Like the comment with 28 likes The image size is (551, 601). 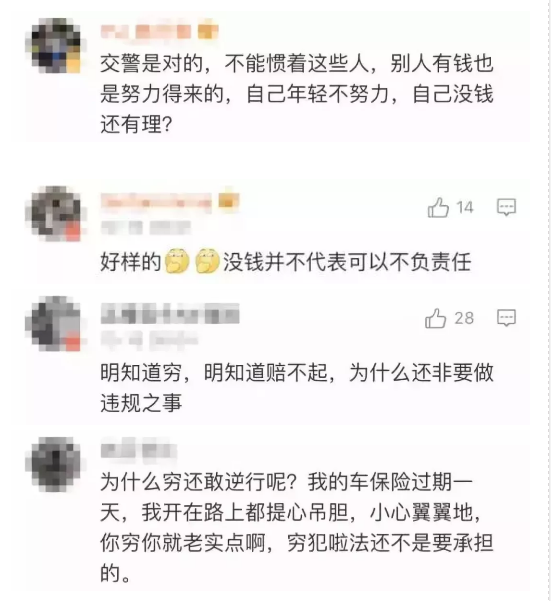tap(436, 318)
